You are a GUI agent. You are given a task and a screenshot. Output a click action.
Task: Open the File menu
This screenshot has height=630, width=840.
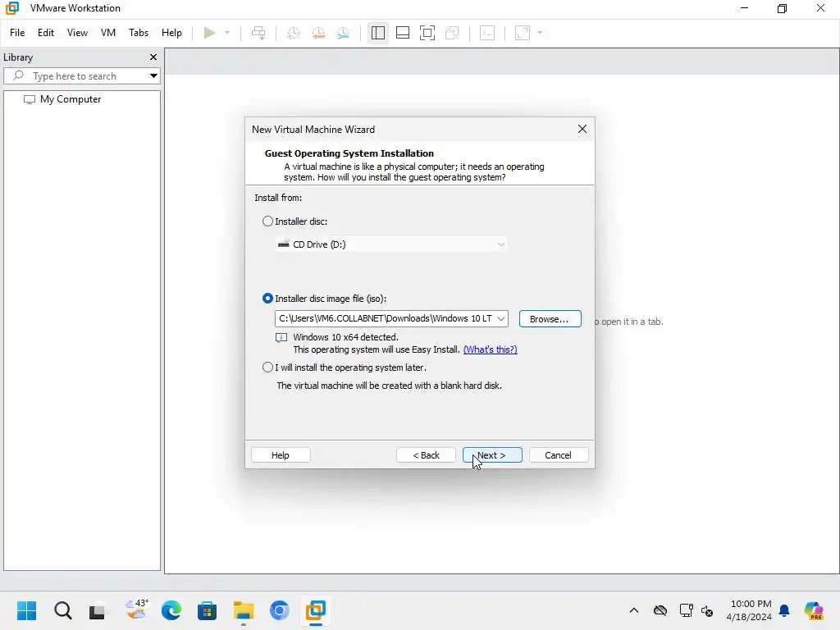[x=17, y=33]
